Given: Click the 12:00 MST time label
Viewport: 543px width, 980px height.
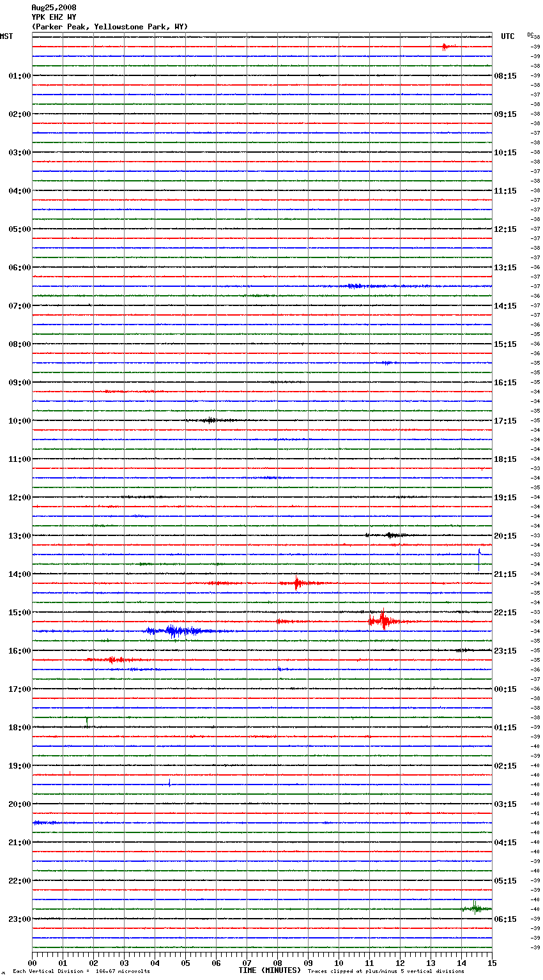Looking at the screenshot, I should click(x=20, y=498).
